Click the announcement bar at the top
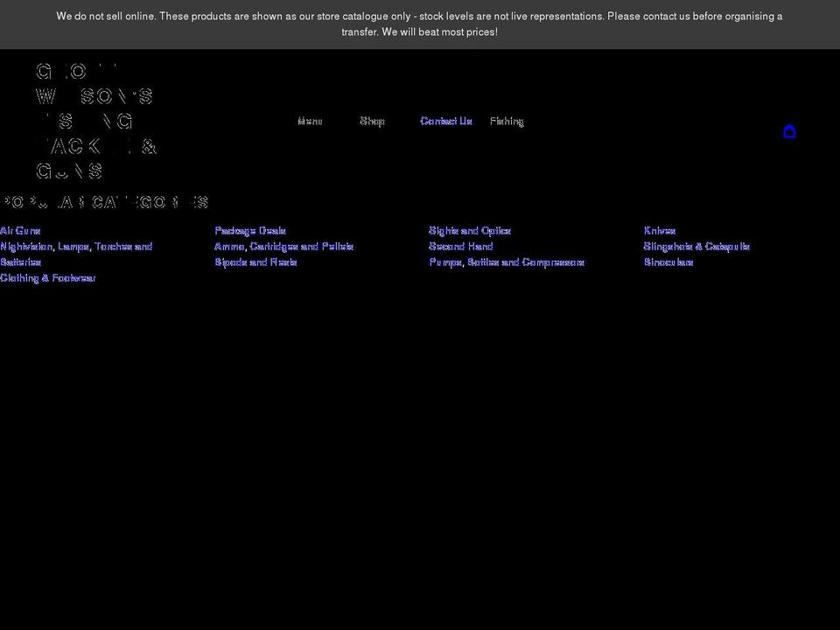840x630 pixels. click(420, 24)
